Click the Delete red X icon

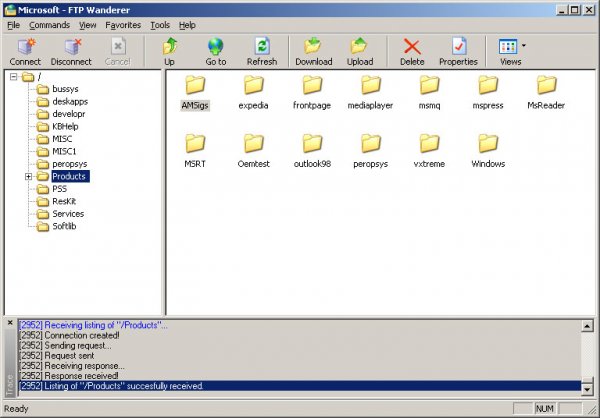[412, 47]
